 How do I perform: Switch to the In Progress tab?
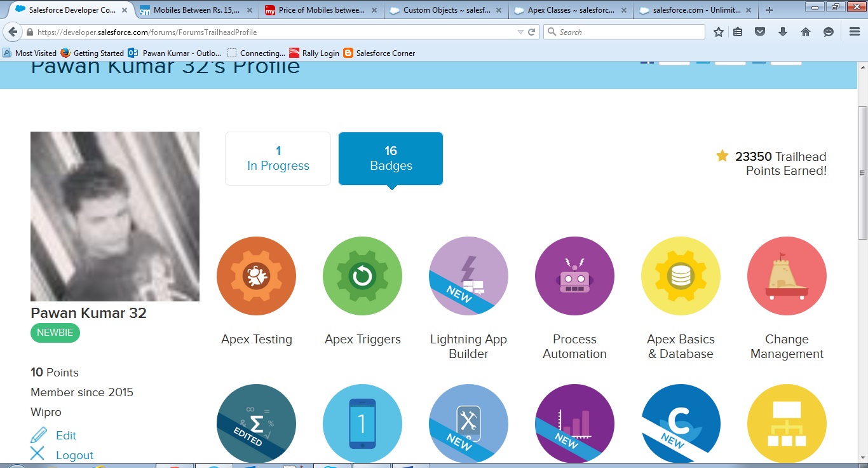[x=278, y=158]
